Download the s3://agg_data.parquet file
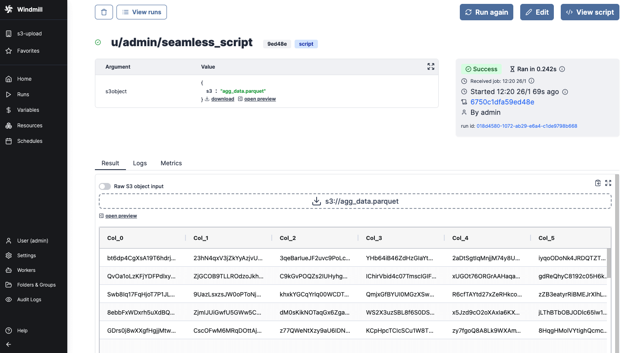Viewport: 644px width, 353px height. pyautogui.click(x=355, y=201)
